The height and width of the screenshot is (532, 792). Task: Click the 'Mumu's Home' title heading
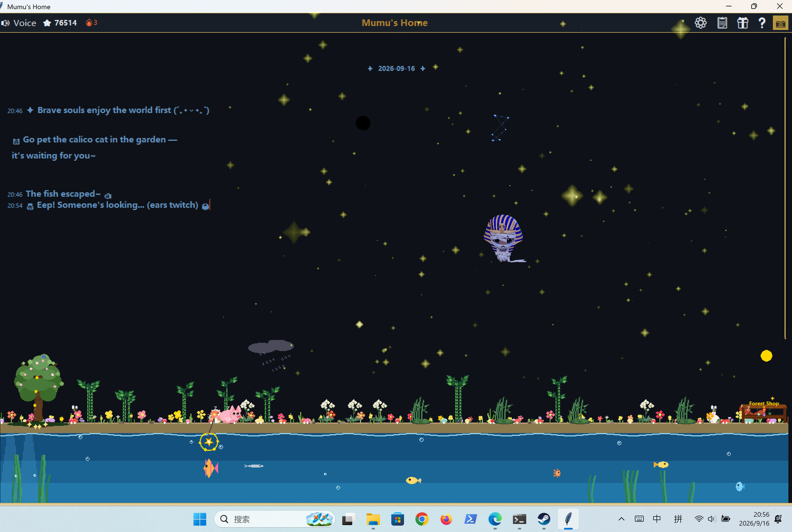point(395,23)
